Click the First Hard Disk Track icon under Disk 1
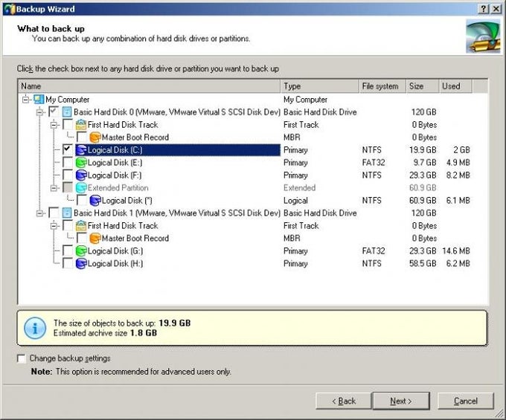The width and height of the screenshot is (506, 420). click(81, 226)
